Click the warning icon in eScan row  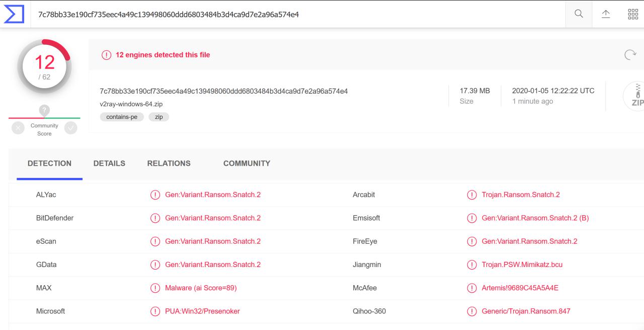click(155, 241)
